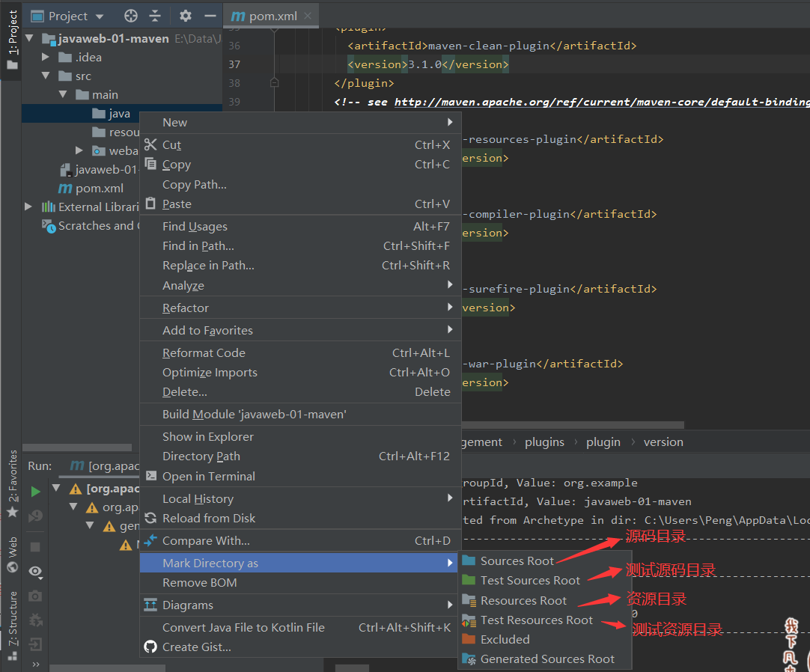Select Replace in Path...

pos(300,266)
